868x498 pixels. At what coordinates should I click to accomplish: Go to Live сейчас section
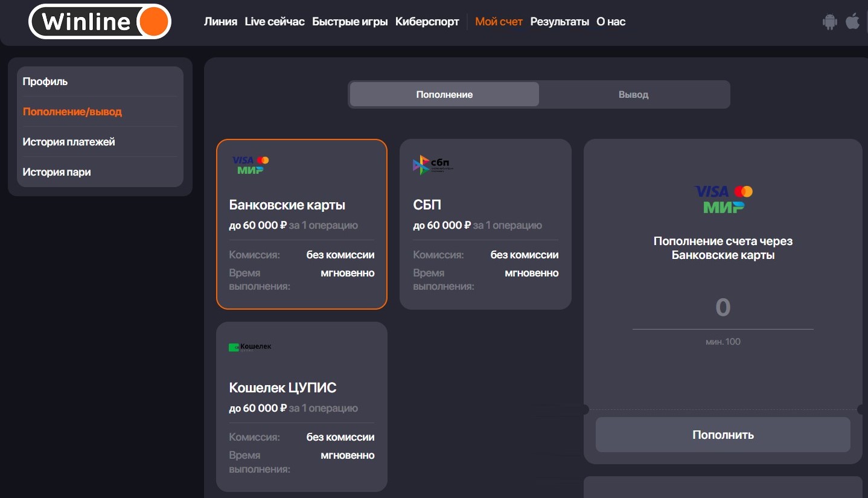coord(275,22)
